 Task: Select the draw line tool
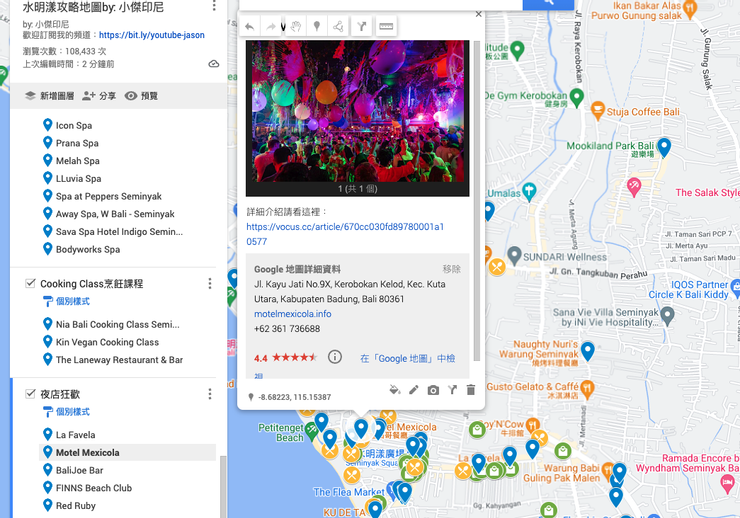click(339, 27)
